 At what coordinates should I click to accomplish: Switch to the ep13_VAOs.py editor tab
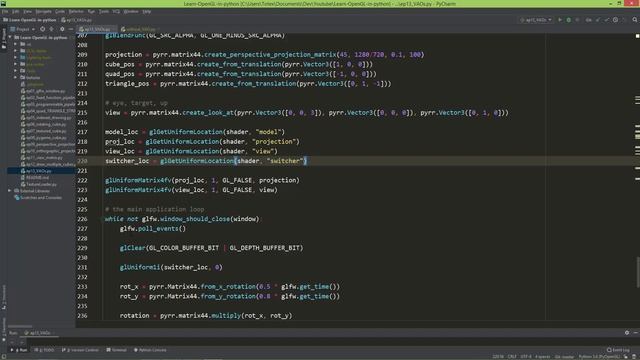(x=97, y=29)
